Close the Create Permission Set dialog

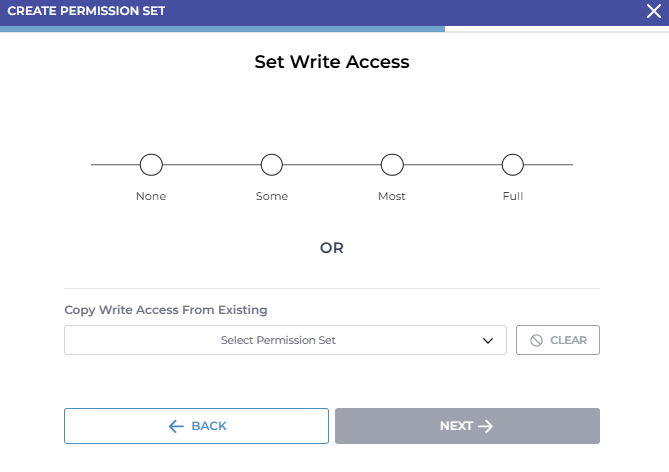point(654,12)
